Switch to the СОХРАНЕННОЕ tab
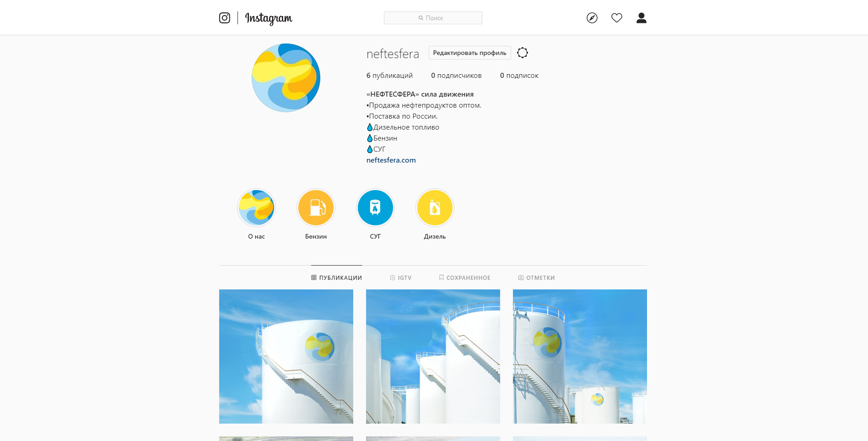The width and height of the screenshot is (868, 441). [464, 278]
